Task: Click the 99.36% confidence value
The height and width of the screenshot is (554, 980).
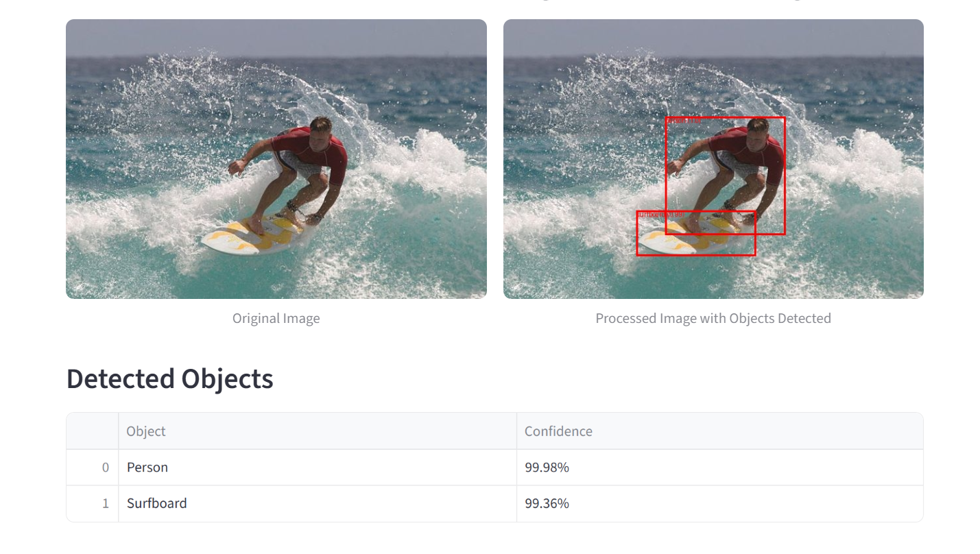Action: click(x=547, y=503)
